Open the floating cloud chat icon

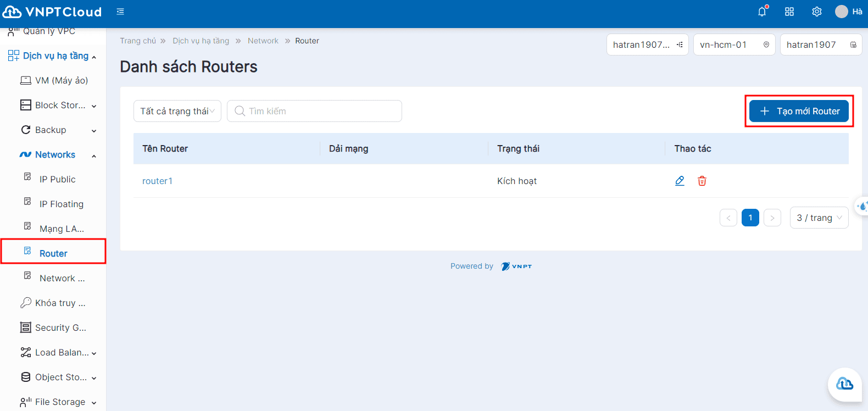click(x=844, y=384)
